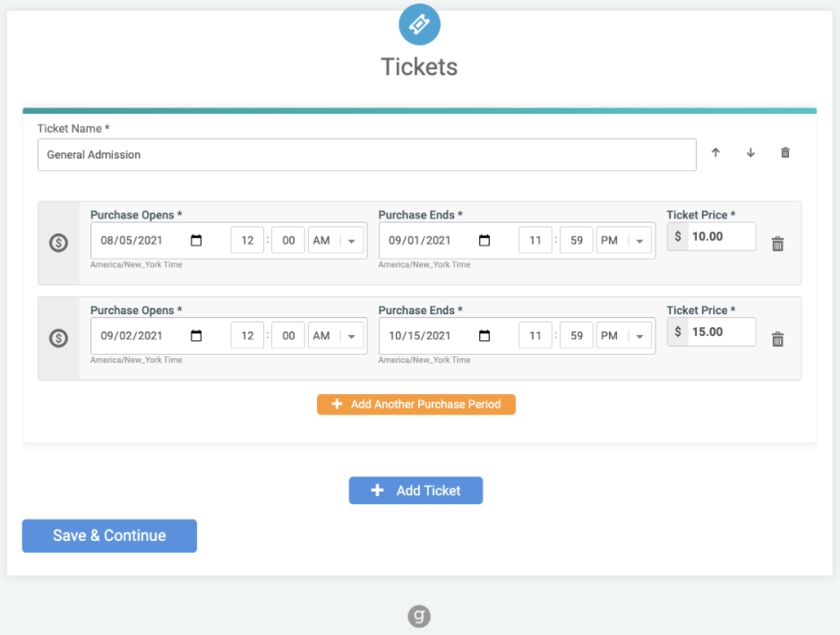This screenshot has width=840, height=635.
Task: Click the dollar coin icon of first period
Action: [58, 243]
